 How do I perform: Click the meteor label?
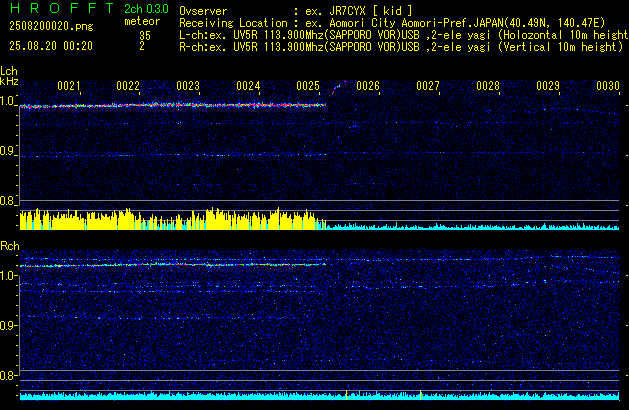coord(142,21)
